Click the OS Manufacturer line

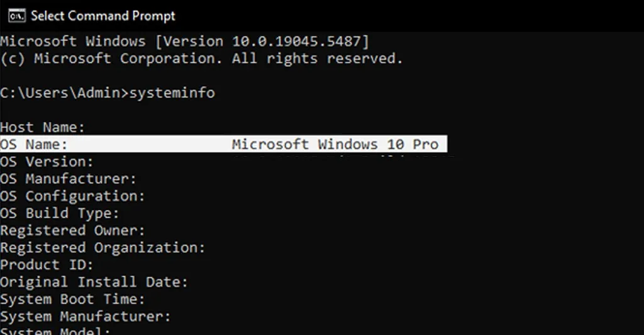pos(68,179)
